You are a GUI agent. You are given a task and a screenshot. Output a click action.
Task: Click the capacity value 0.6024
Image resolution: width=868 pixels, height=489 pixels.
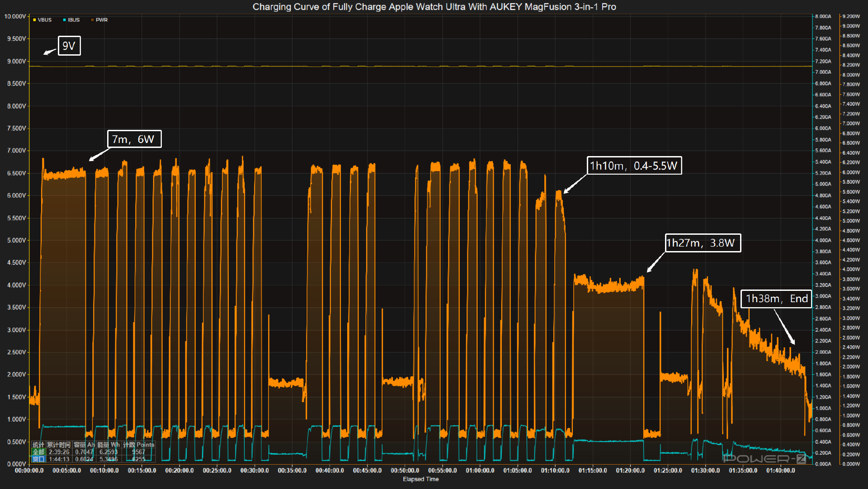(84, 459)
